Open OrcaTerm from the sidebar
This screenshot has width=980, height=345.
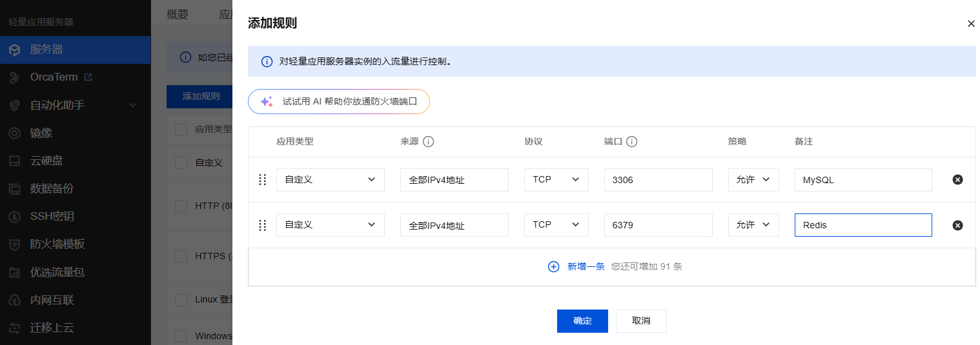(x=54, y=77)
